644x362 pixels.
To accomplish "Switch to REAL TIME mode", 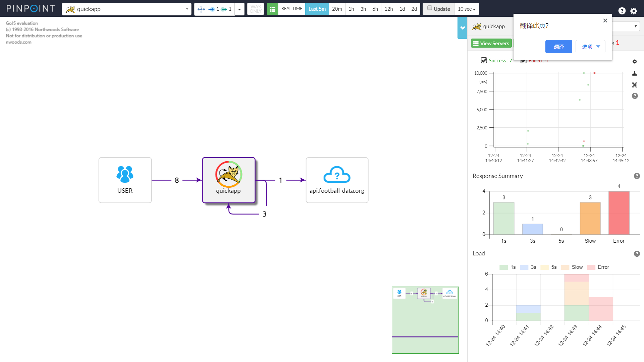I will click(291, 9).
